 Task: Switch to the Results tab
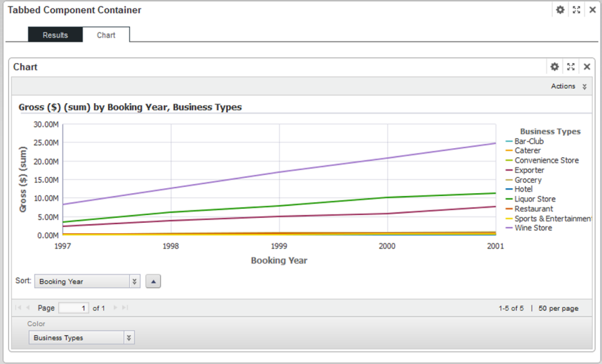55,35
